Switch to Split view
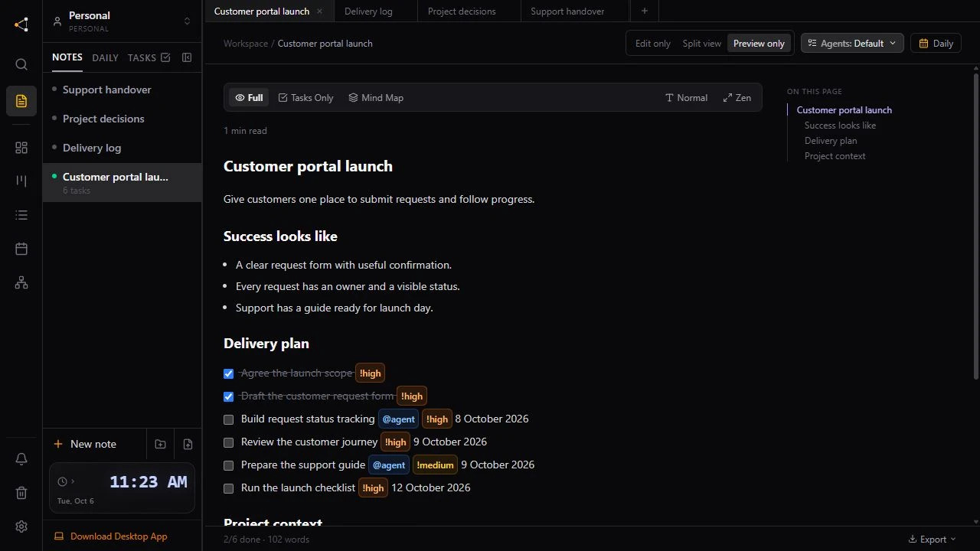Image resolution: width=980 pixels, height=551 pixels. 701,44
